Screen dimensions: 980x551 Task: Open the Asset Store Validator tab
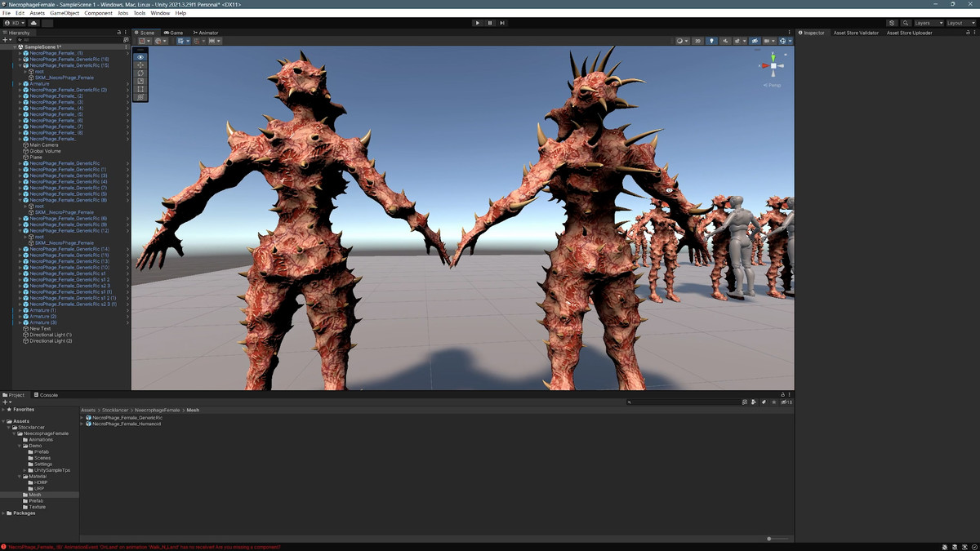click(x=856, y=33)
